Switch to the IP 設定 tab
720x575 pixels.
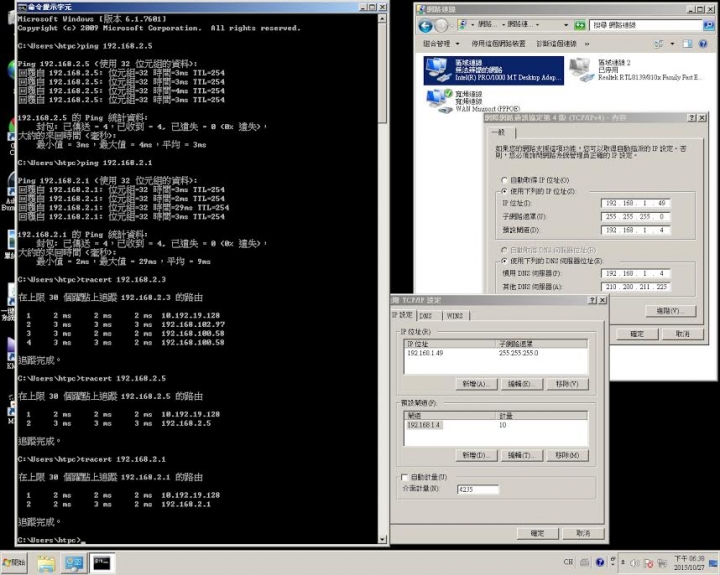402,315
